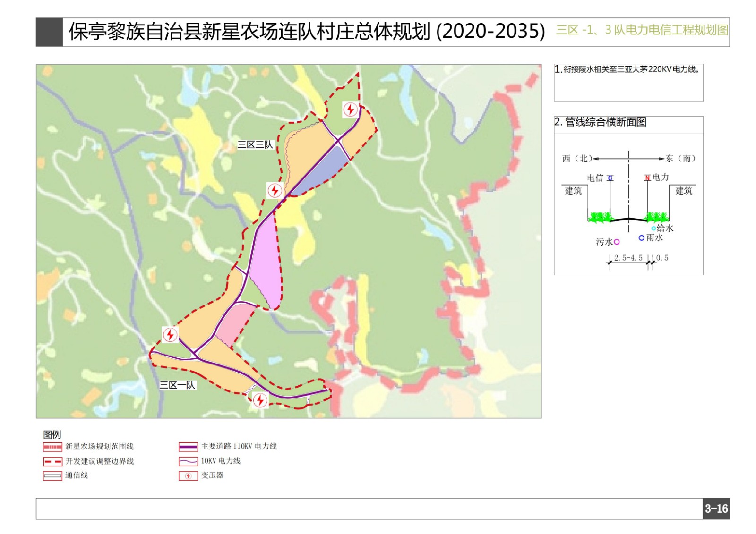The width and height of the screenshot is (756, 534).
Task: Click the 三区三队 map label
Action: coord(255,145)
